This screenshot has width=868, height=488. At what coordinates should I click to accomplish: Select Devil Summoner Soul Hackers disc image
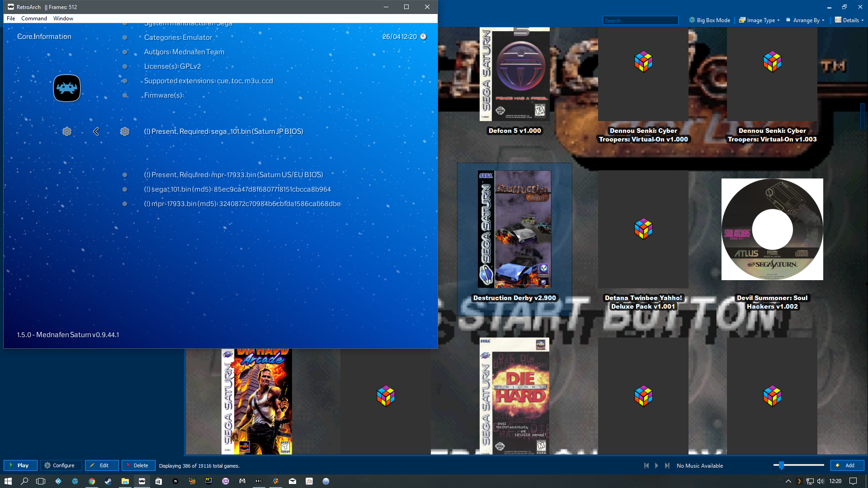tap(772, 229)
